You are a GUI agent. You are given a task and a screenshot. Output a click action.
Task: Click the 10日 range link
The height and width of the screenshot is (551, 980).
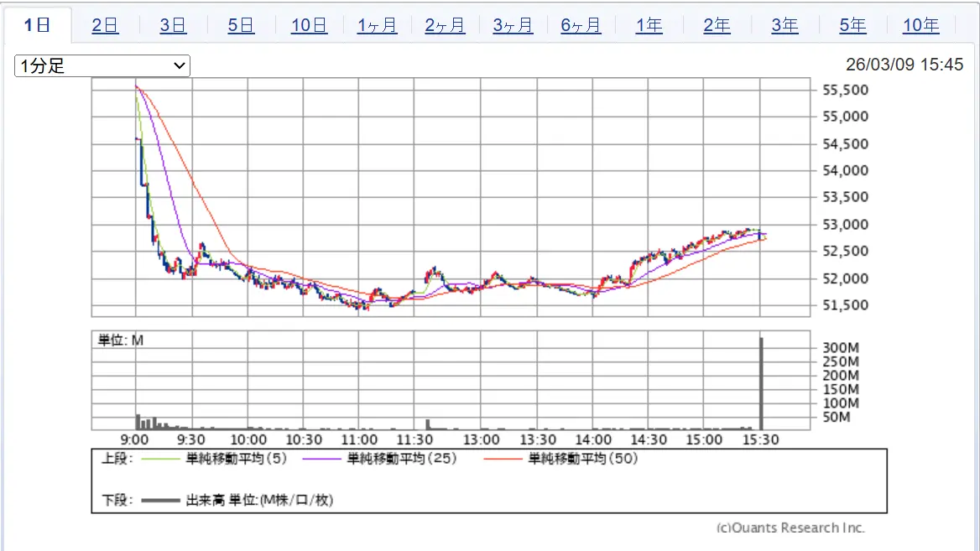point(309,25)
